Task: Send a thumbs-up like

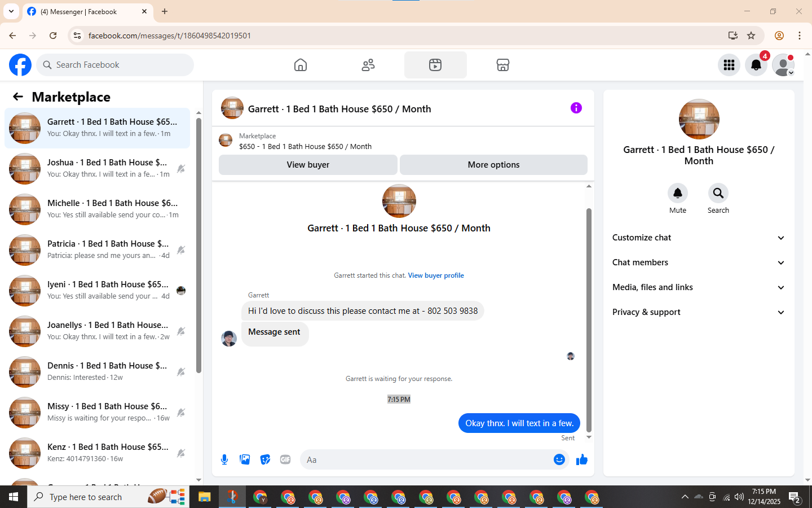Action: click(582, 459)
